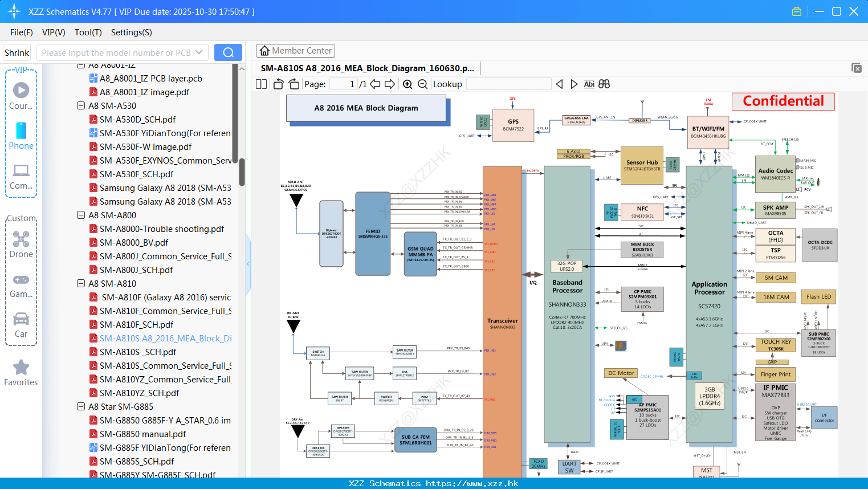Toggle the two-page split view icon
This screenshot has width=868, height=489.
pos(261,84)
